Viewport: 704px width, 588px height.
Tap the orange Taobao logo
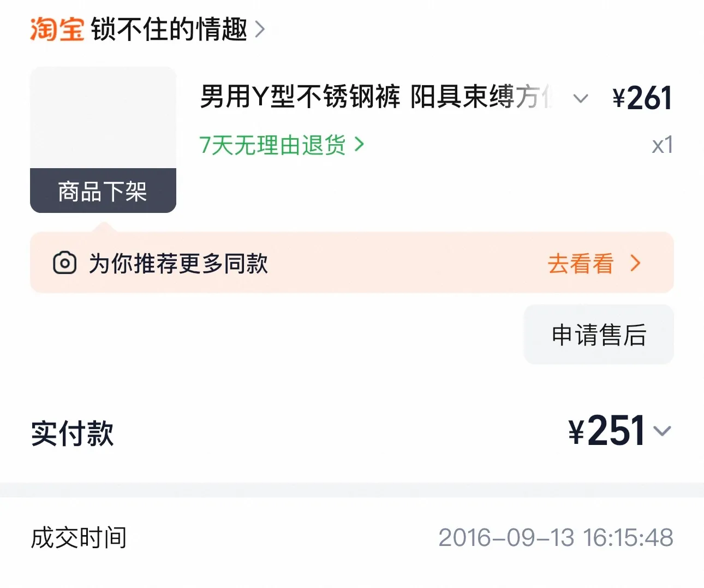57,29
